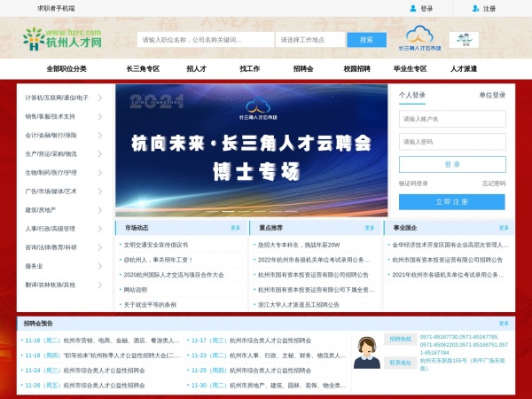532x399 pixels.
Task: Click the 立即注册 button
Action: 452,202
